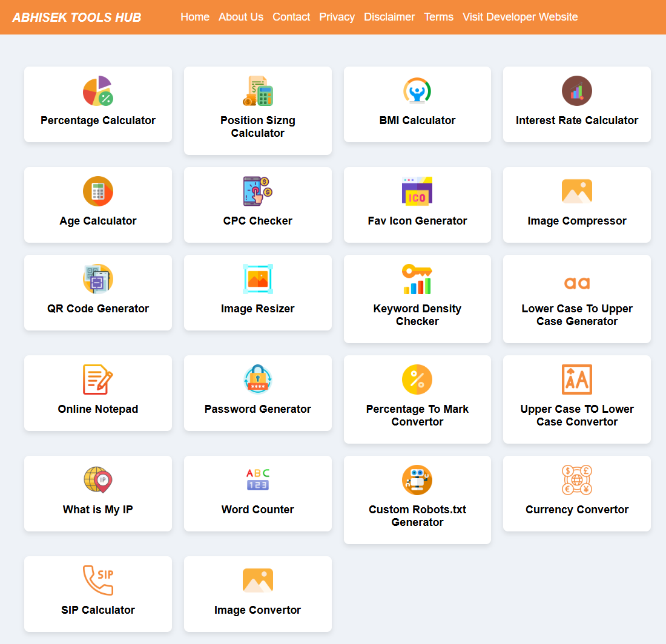Click the Percentage Calculator pie chart icon

point(98,91)
